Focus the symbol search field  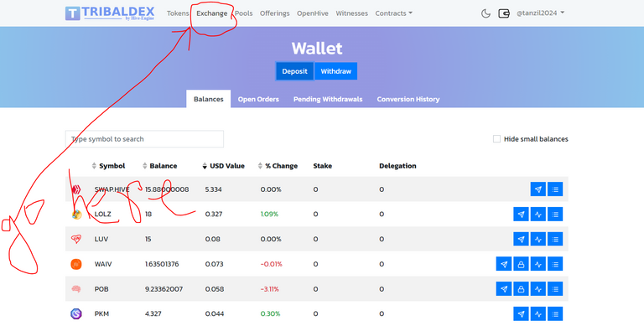pyautogui.click(x=144, y=139)
